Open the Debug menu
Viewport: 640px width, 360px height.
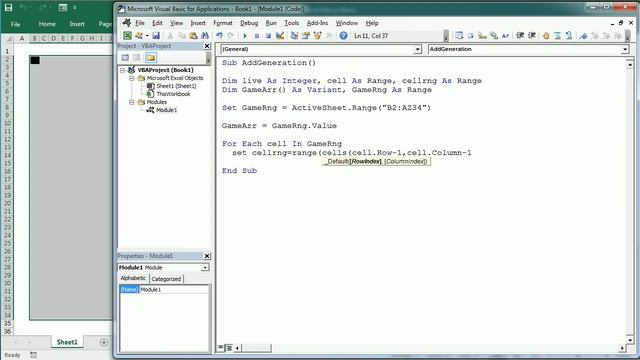point(249,23)
